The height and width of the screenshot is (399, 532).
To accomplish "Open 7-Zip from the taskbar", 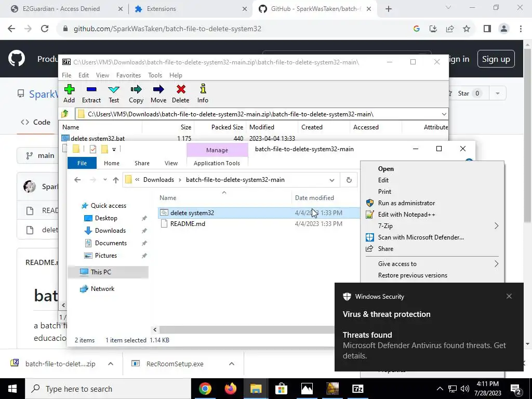I will point(357,389).
